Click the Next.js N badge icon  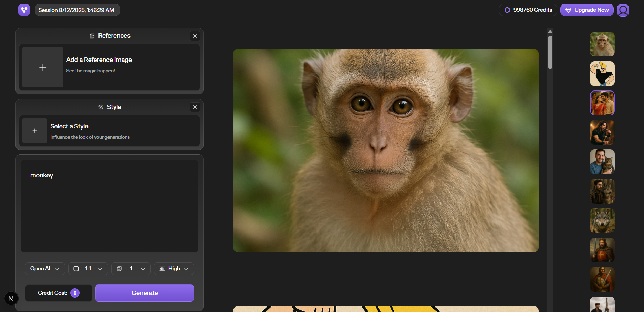pyautogui.click(x=11, y=298)
